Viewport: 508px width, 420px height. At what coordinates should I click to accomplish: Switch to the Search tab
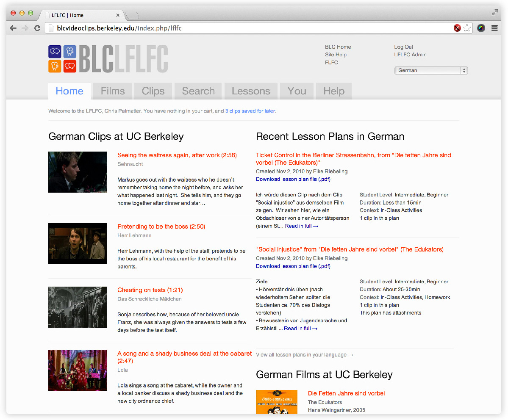(198, 91)
